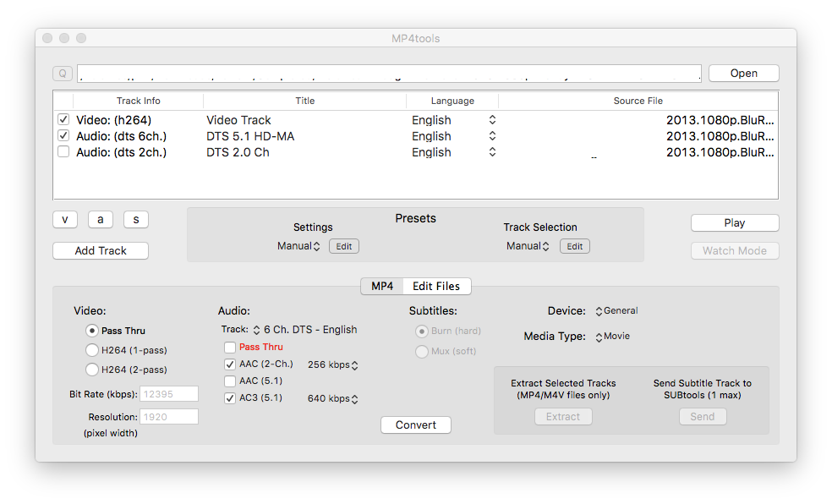Uncheck the Audio (dts 6ch.) track checkbox
Screen dimensions: 832x504
[63, 135]
